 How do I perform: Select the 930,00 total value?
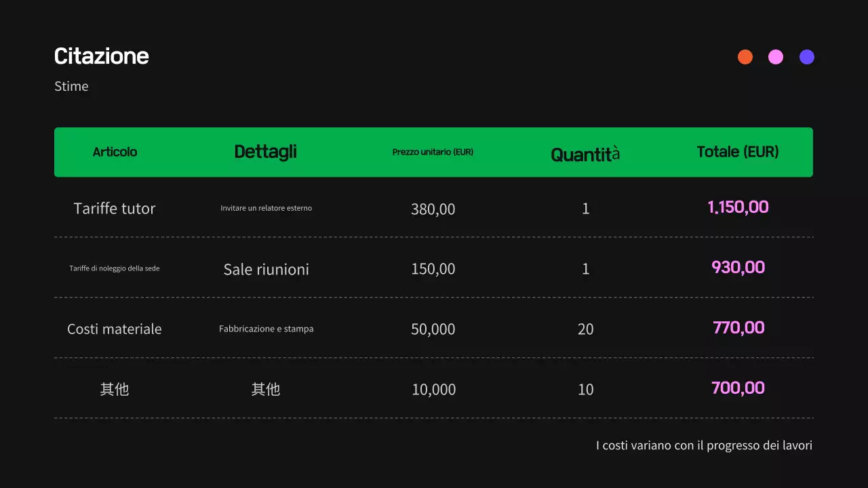738,267
